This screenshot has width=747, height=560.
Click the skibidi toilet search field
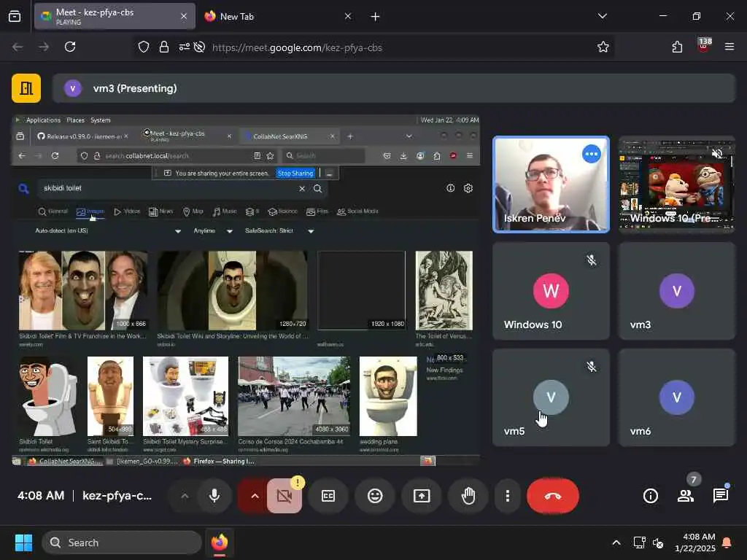coord(167,189)
